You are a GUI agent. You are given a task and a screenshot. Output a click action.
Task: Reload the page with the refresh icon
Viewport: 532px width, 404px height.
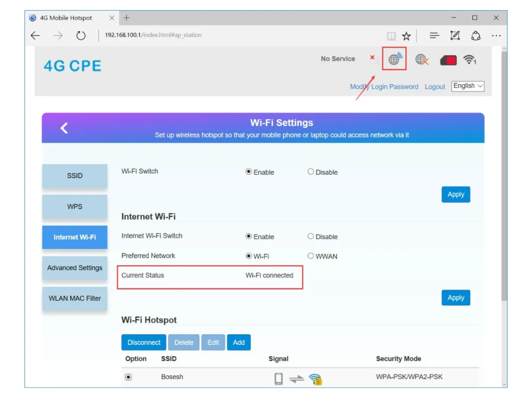[x=81, y=35]
